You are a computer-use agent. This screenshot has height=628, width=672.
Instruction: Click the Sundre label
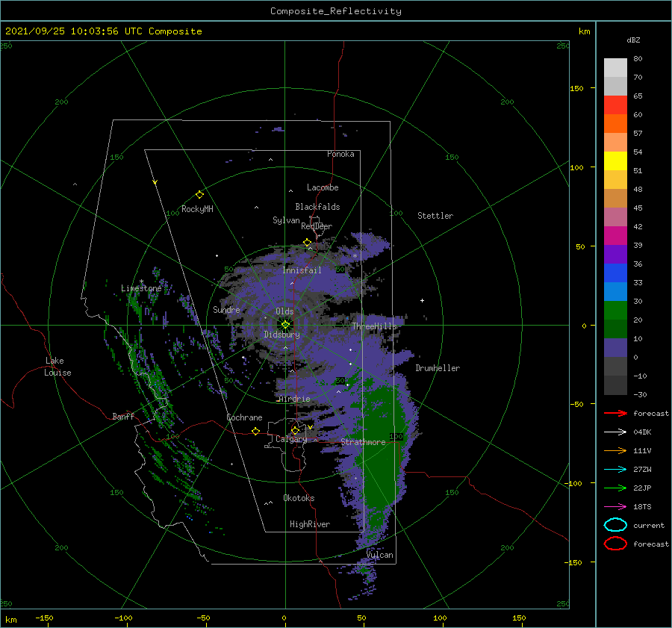[226, 309]
